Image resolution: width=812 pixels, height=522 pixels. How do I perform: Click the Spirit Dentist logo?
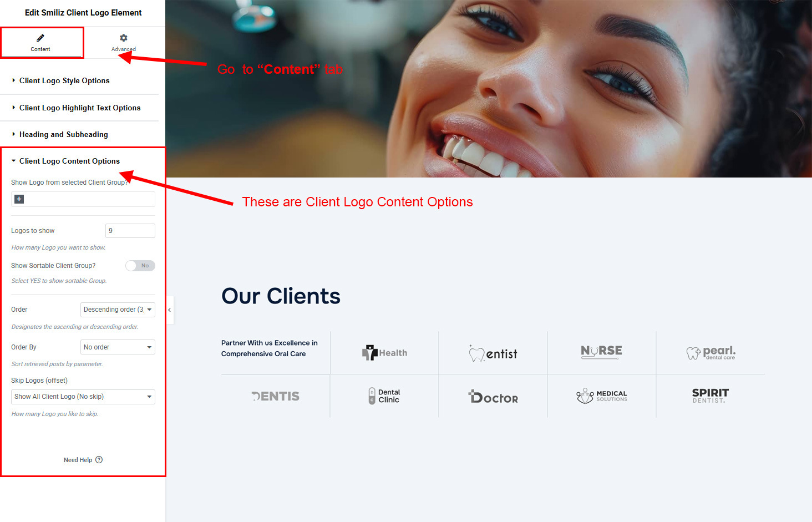coord(710,396)
